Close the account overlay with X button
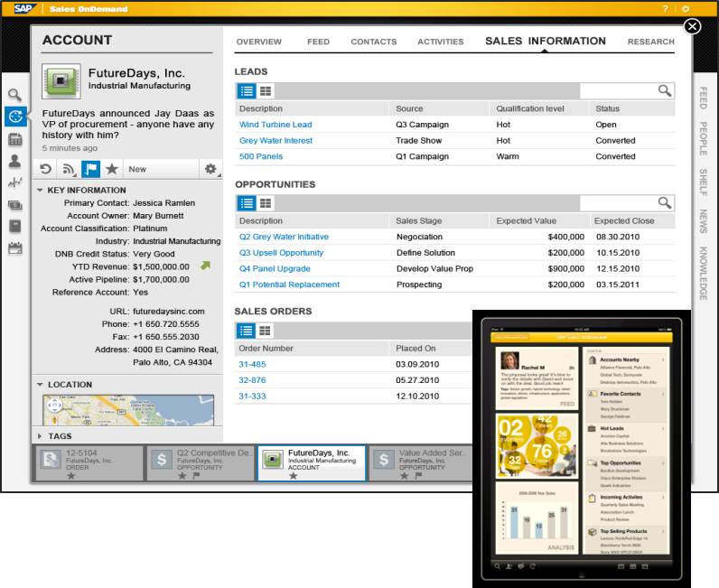Viewport: 719px width, 588px height. (693, 26)
